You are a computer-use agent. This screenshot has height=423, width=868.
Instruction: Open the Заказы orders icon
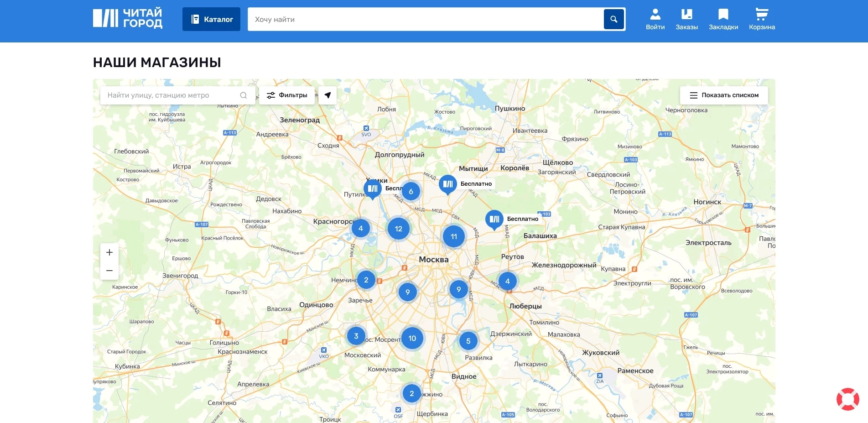click(x=686, y=20)
